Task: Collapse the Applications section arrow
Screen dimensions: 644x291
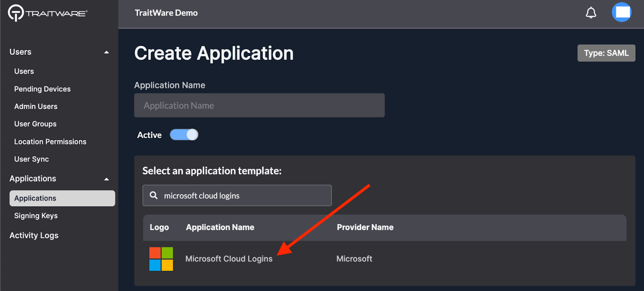Action: [107, 179]
